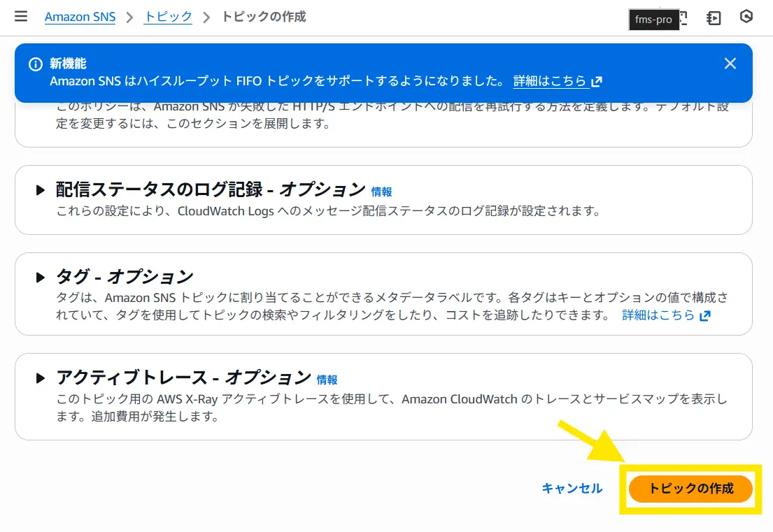
Task: Open 情報 link beside アクティブトレース
Action: coord(327,380)
